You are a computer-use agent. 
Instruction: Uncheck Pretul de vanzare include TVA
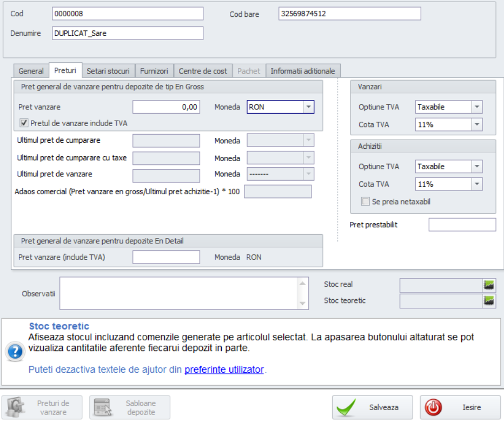pyautogui.click(x=24, y=123)
